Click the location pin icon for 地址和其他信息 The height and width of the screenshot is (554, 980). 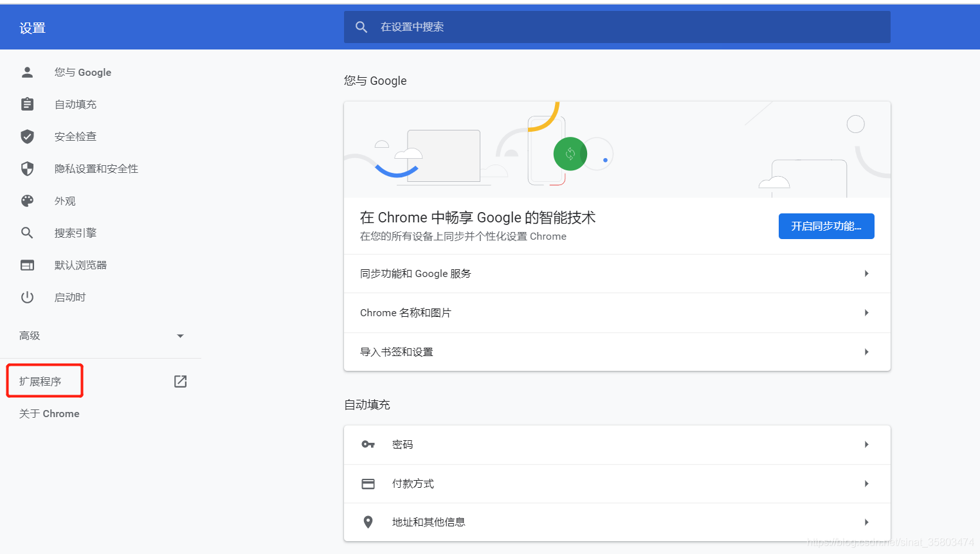[368, 522]
